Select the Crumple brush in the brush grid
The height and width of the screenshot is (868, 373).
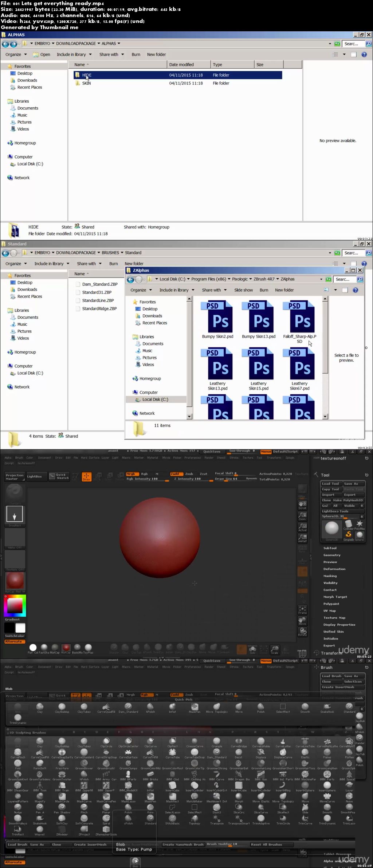(217, 742)
